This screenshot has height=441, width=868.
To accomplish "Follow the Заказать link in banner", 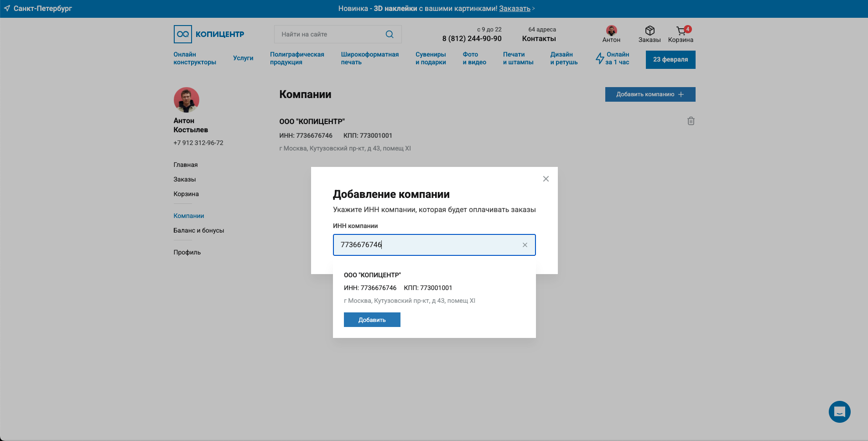I will 514,9.
